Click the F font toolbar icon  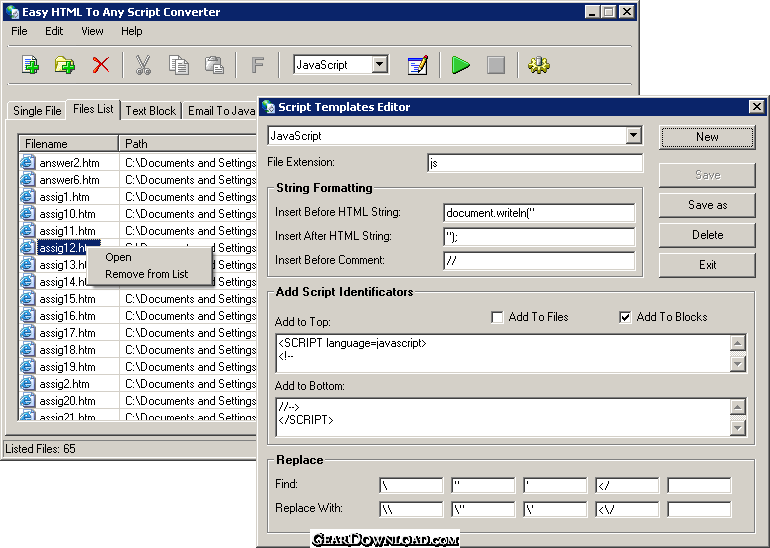pyautogui.click(x=257, y=65)
